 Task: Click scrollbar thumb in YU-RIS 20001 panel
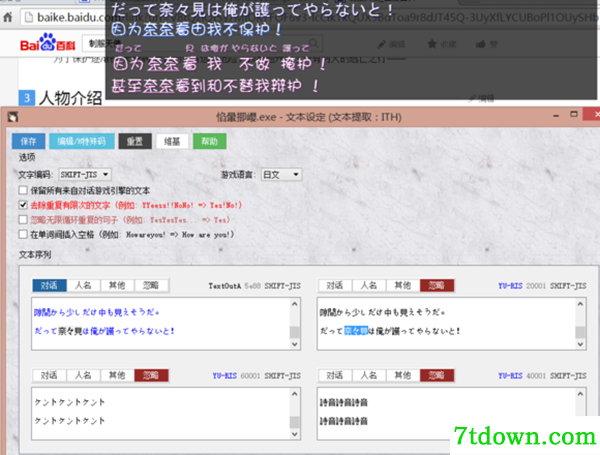tap(580, 332)
